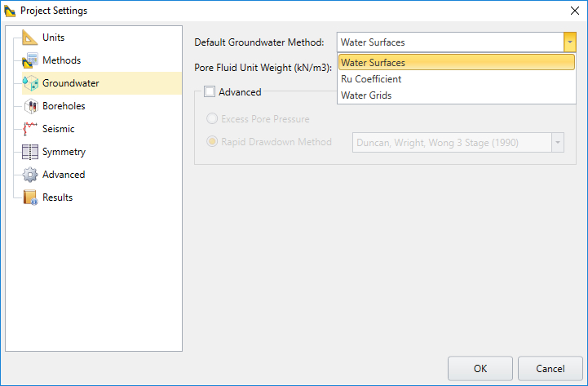This screenshot has height=386, width=588.
Task: Open the Units settings page
Action: pos(53,38)
